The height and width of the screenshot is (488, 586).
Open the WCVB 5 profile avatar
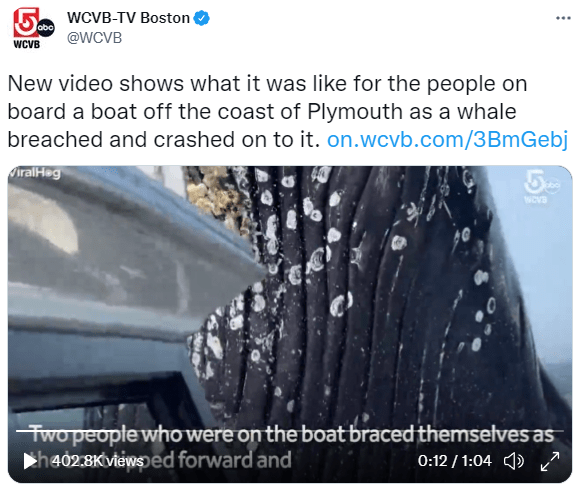(x=34, y=28)
